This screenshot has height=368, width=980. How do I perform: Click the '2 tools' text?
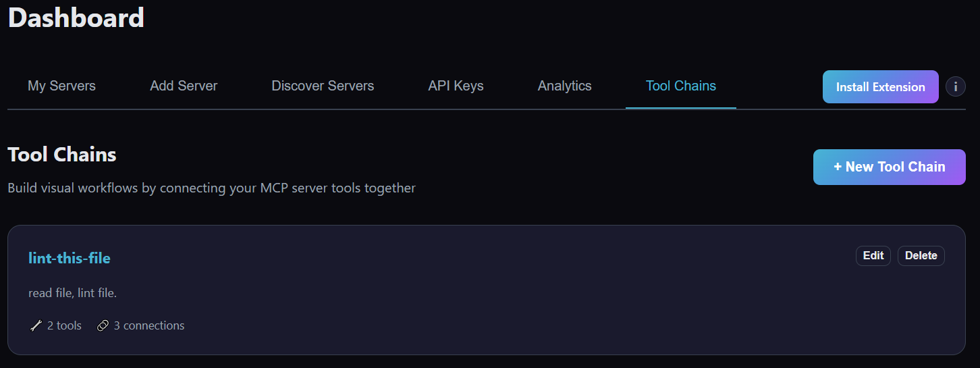[x=64, y=325]
